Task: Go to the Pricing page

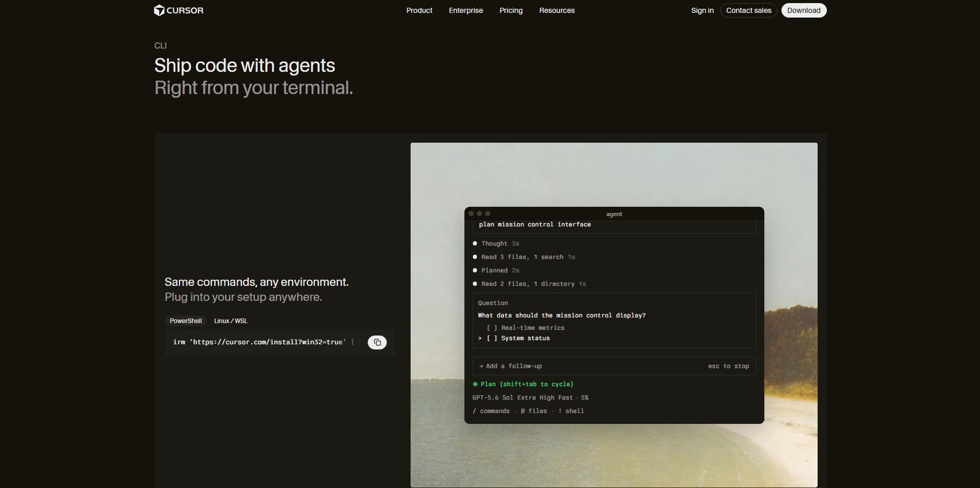Action: click(511, 10)
